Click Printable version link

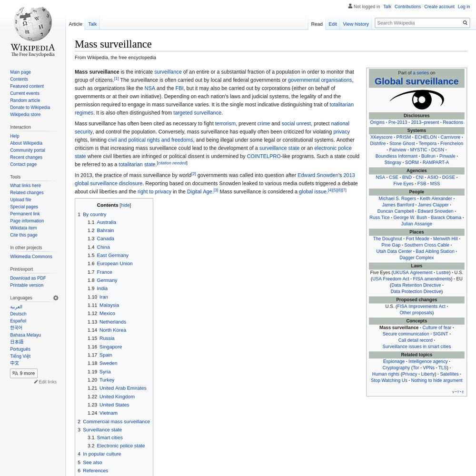point(27,285)
